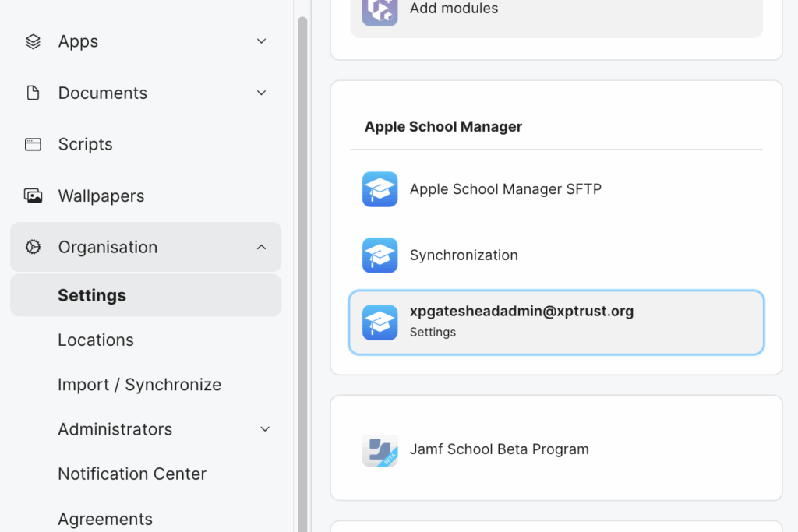Click the Scripts window icon
The width and height of the screenshot is (798, 532).
[x=33, y=144]
